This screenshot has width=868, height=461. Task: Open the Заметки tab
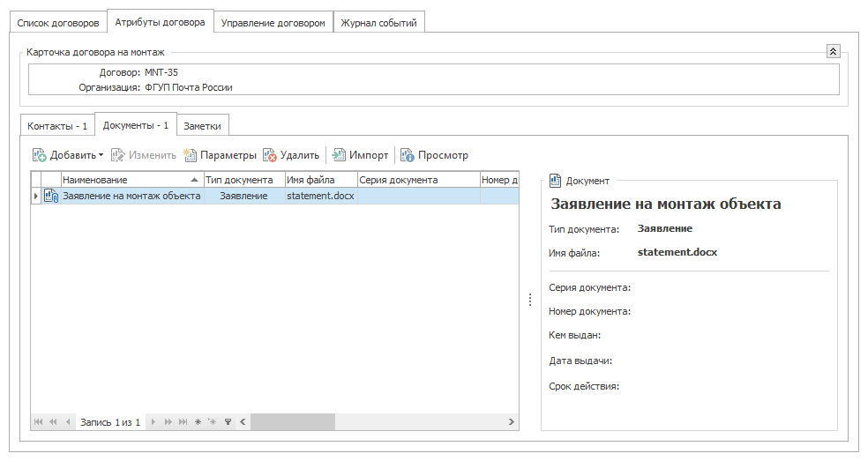pyautogui.click(x=203, y=126)
